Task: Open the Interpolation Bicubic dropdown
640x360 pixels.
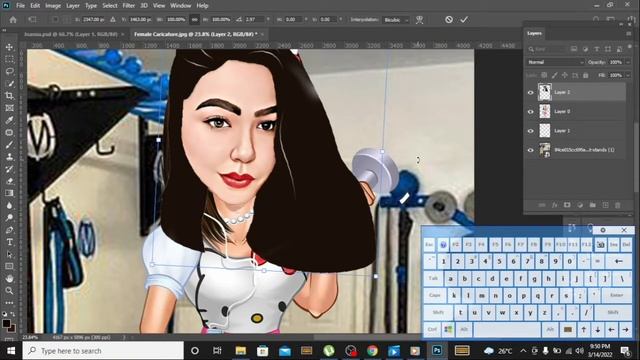Action: click(x=396, y=20)
